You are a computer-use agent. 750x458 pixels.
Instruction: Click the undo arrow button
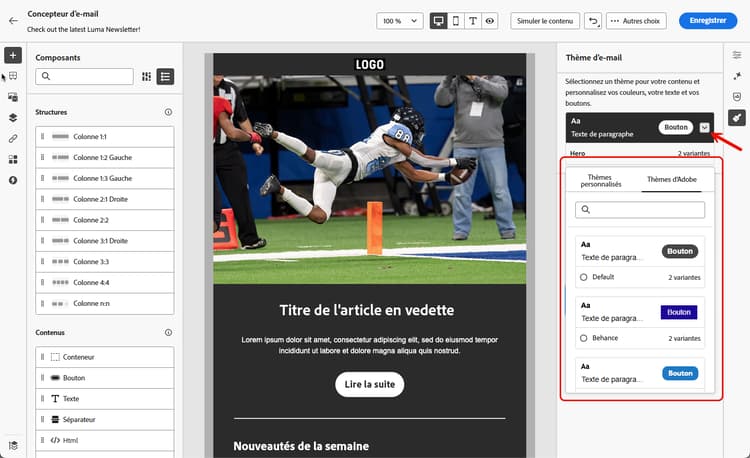[593, 21]
